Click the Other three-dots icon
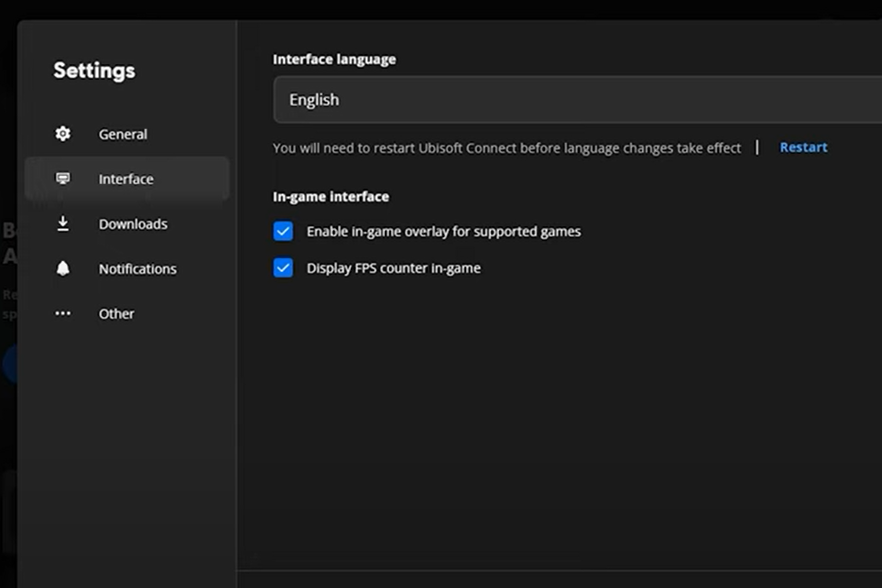This screenshot has width=882, height=588. (x=63, y=313)
